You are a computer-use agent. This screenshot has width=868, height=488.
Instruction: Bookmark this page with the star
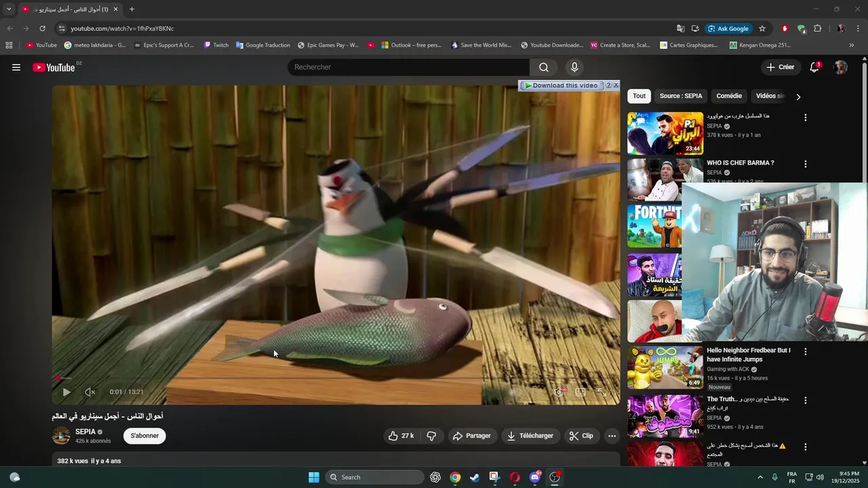click(x=762, y=28)
